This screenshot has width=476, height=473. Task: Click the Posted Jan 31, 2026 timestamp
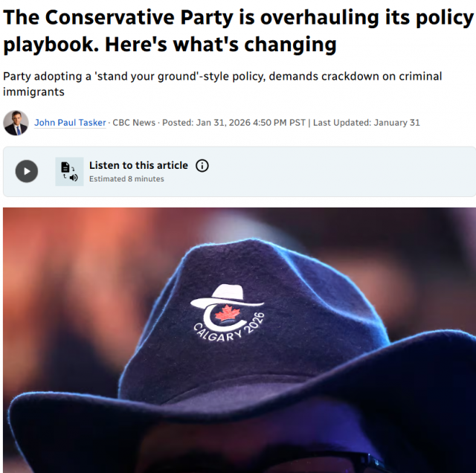(234, 123)
